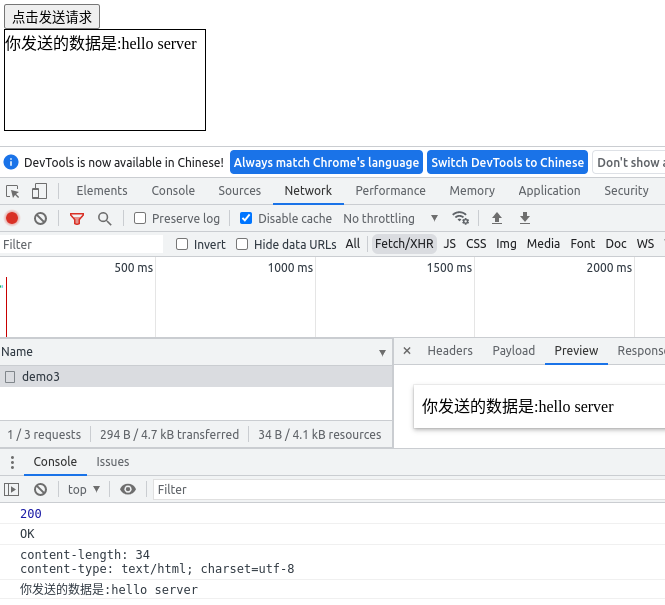665x605 pixels.
Task: Click 1 / 3 requests status text
Action: 44,435
